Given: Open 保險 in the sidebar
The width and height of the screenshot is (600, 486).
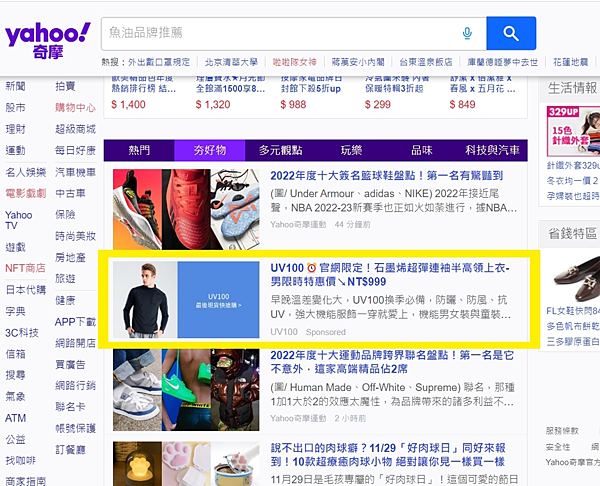Looking at the screenshot, I should coord(65,214).
